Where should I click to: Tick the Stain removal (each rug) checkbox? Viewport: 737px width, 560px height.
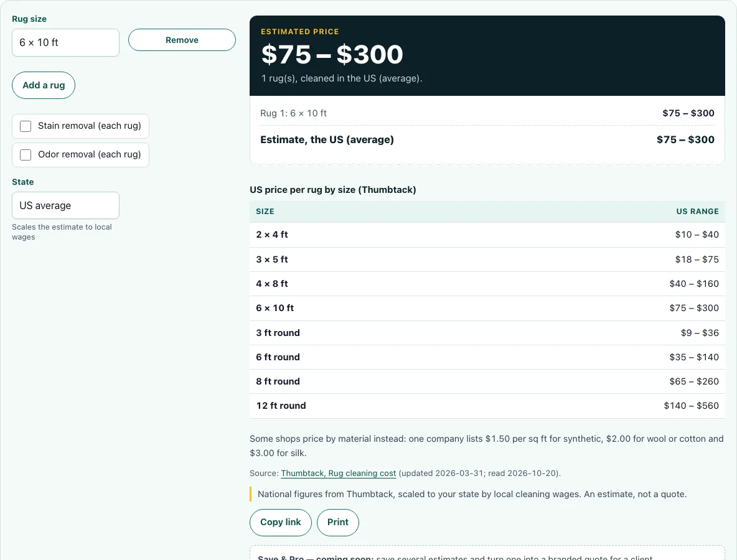pyautogui.click(x=26, y=126)
